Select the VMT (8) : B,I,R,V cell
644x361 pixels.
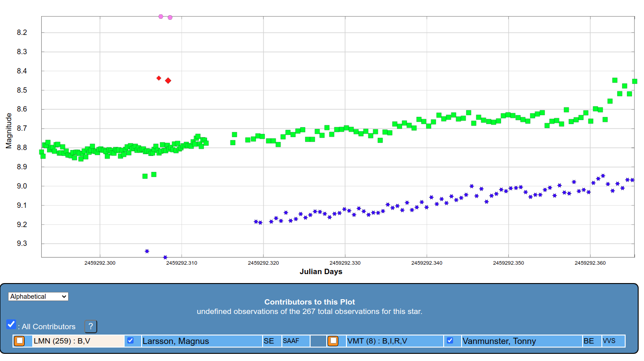coord(394,341)
